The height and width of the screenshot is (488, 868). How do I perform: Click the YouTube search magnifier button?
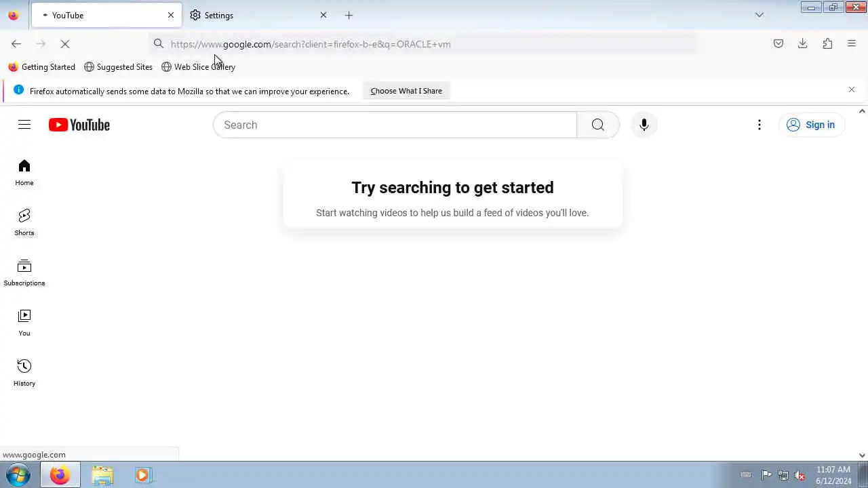(597, 125)
